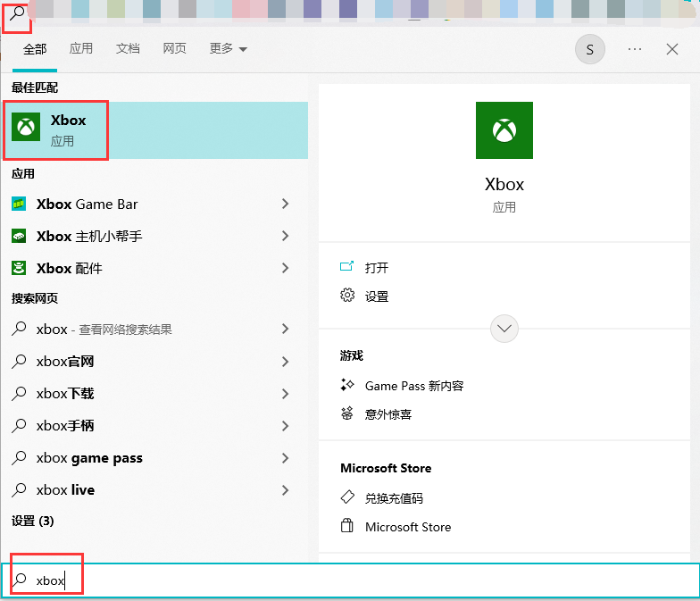Click the Xbox 配件 app icon
The image size is (700, 601).
click(x=19, y=268)
